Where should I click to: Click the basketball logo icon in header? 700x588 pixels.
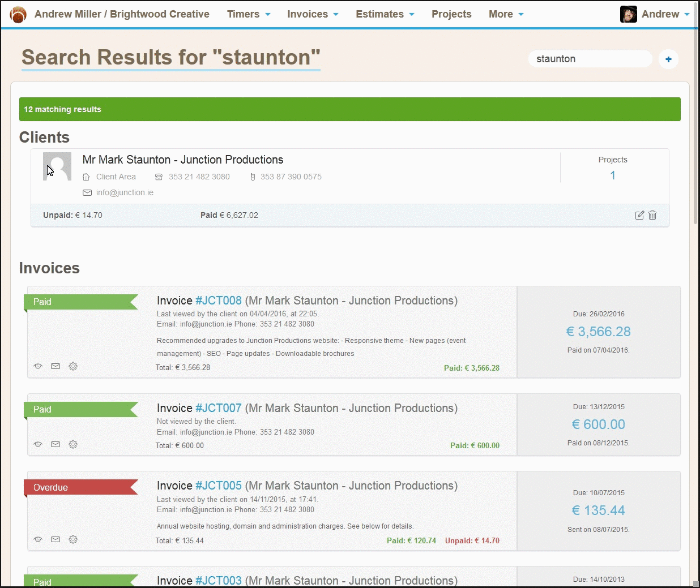click(x=18, y=14)
